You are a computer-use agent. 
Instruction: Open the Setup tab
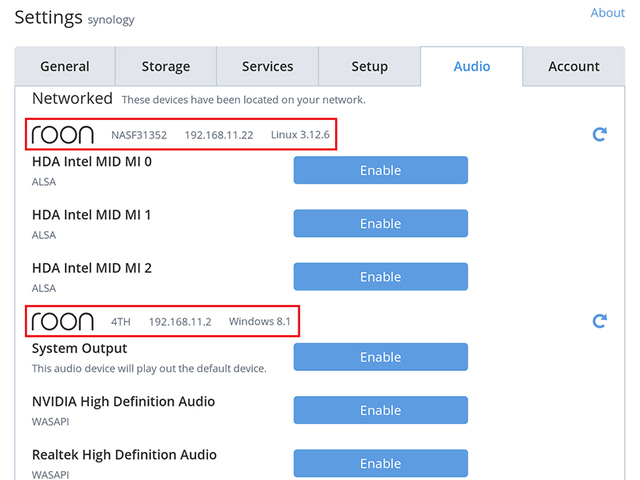(x=370, y=67)
